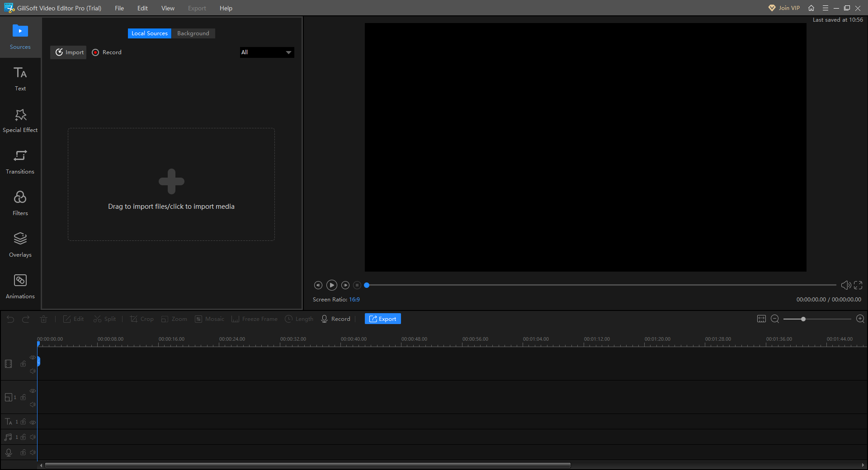Open the Filters panel
868x470 pixels.
(x=20, y=204)
